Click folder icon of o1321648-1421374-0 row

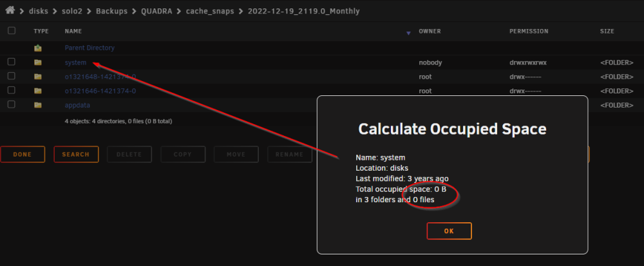pos(38,77)
